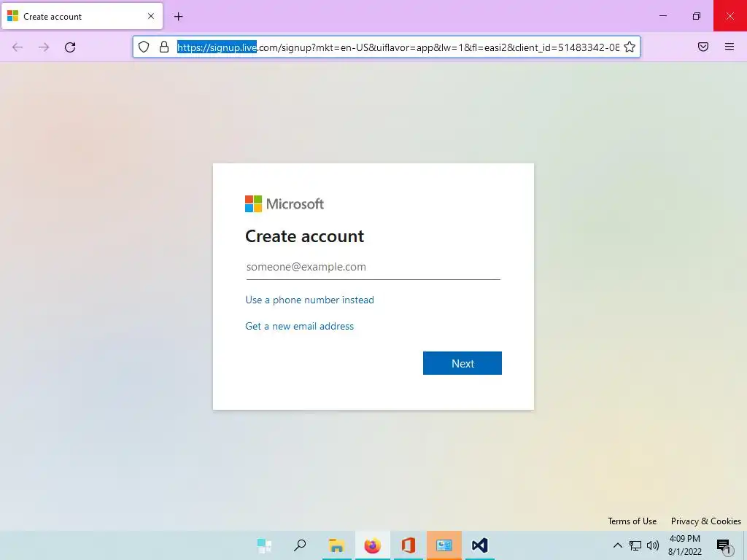Restore down the Firefox window

[697, 16]
